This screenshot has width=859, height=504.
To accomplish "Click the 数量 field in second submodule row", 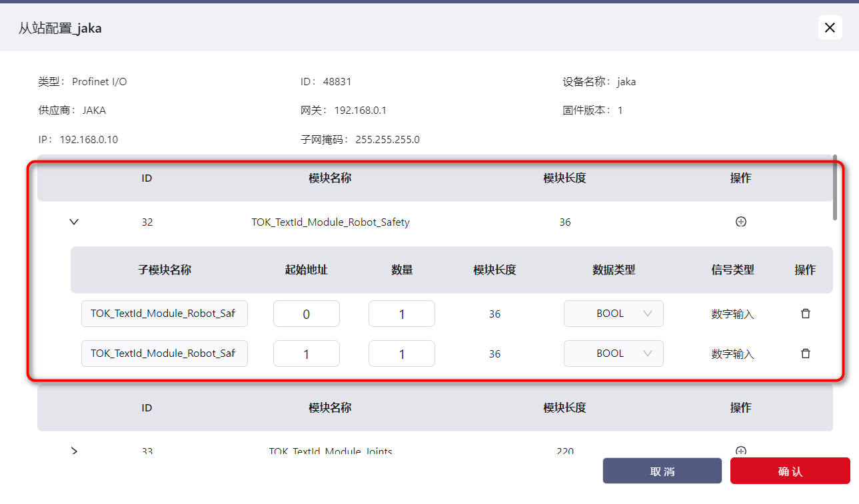I will (x=401, y=354).
